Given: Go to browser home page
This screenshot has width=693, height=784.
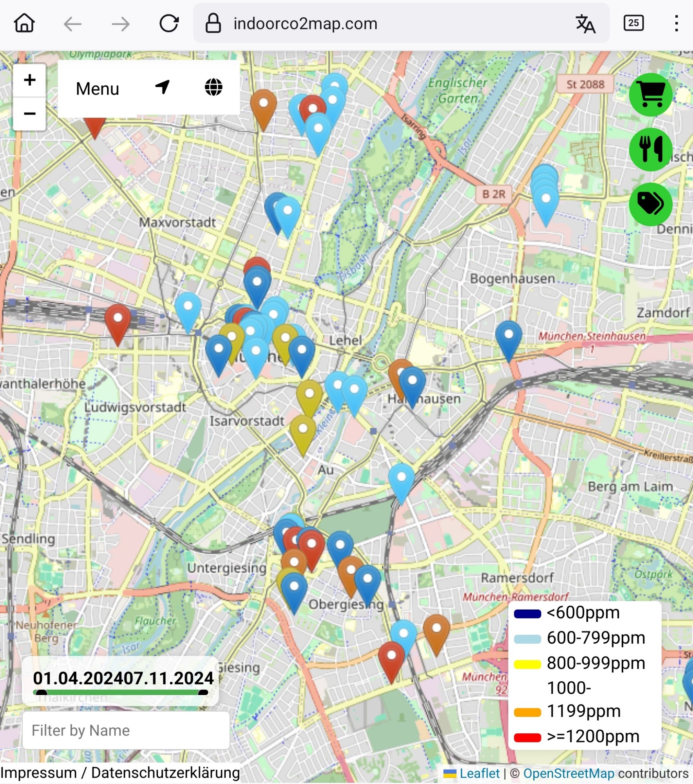Looking at the screenshot, I should tap(24, 23).
